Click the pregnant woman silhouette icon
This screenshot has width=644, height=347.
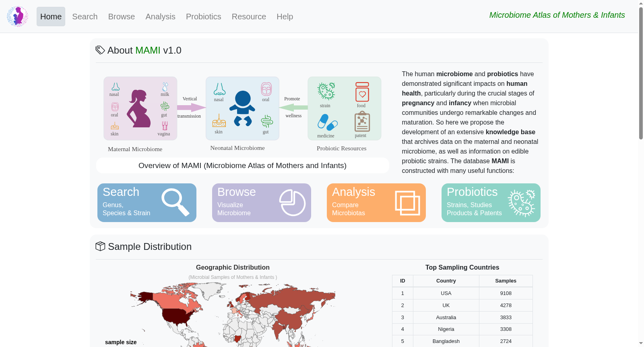pos(139,108)
